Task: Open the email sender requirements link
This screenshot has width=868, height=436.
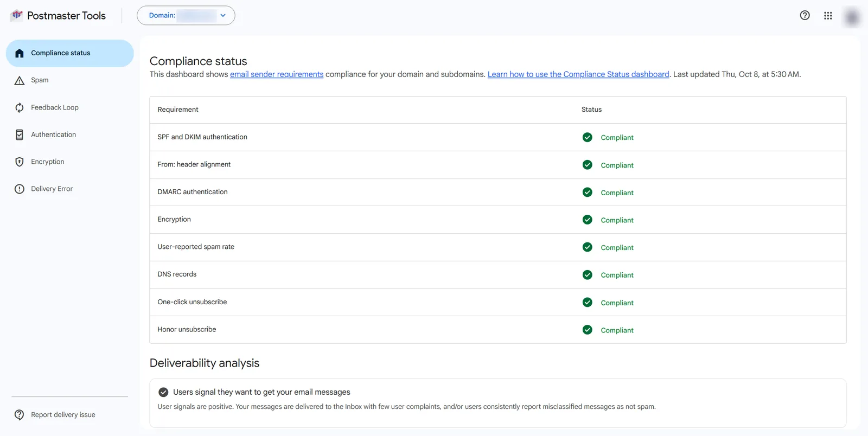Action: pyautogui.click(x=277, y=74)
